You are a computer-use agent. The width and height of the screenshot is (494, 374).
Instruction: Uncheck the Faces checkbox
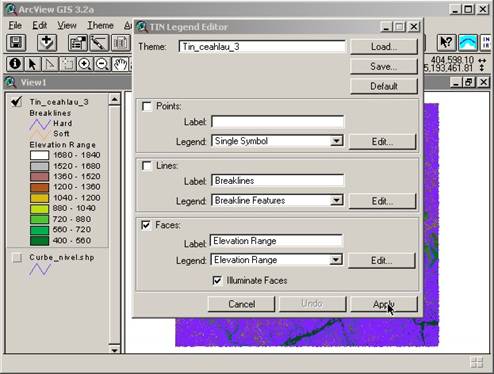(x=146, y=225)
